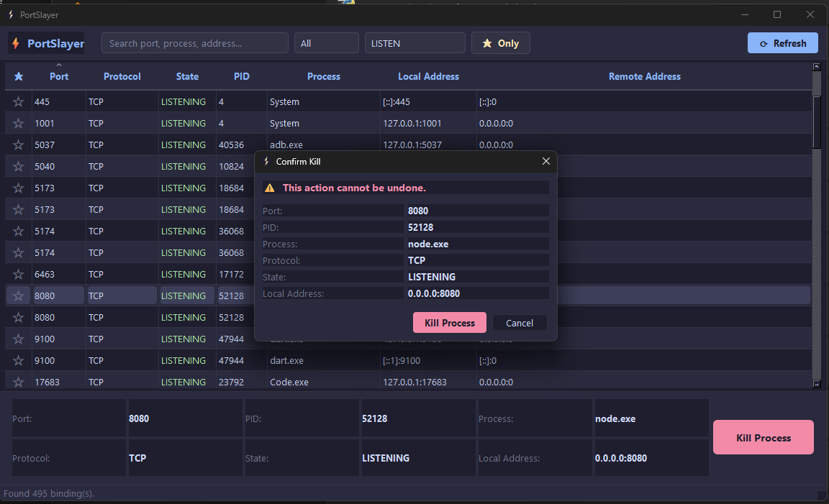Click the table's scroll-up arrow
Viewport: 829px width, 504px height.
[816, 67]
